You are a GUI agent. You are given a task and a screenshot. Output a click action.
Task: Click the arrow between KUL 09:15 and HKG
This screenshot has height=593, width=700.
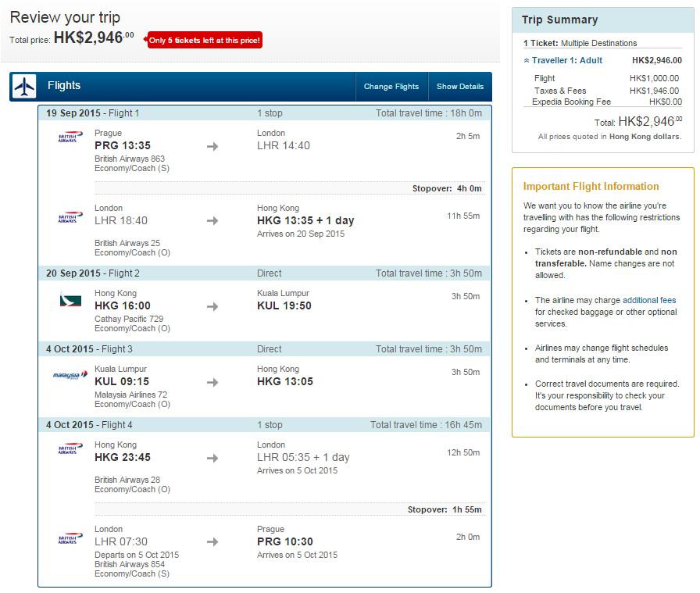pyautogui.click(x=212, y=382)
